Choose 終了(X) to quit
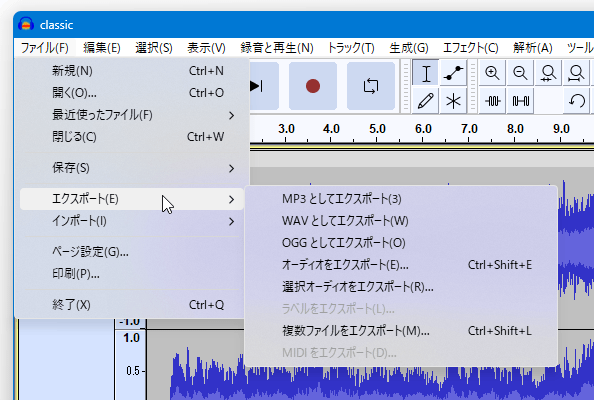The image size is (594, 400). (131, 305)
